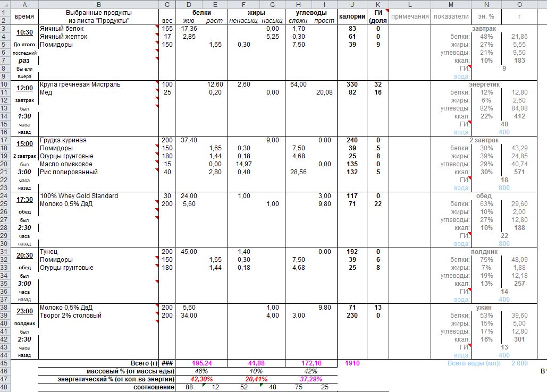Image resolution: width=547 pixels, height=392 pixels.
Task: Click the kcal value '412'
Action: [x=519, y=116]
